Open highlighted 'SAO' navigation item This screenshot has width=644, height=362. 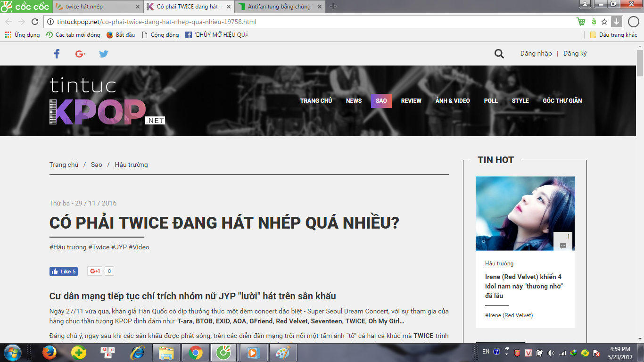[381, 101]
